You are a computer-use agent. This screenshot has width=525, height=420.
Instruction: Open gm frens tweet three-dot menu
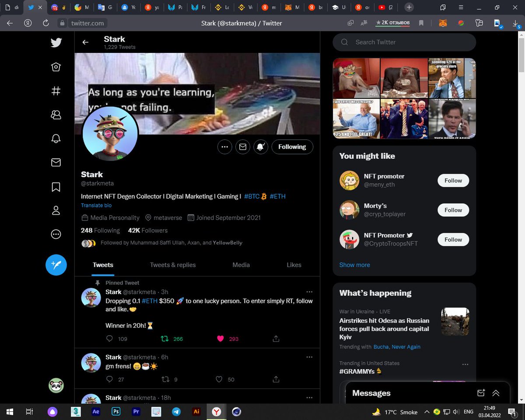pyautogui.click(x=309, y=357)
